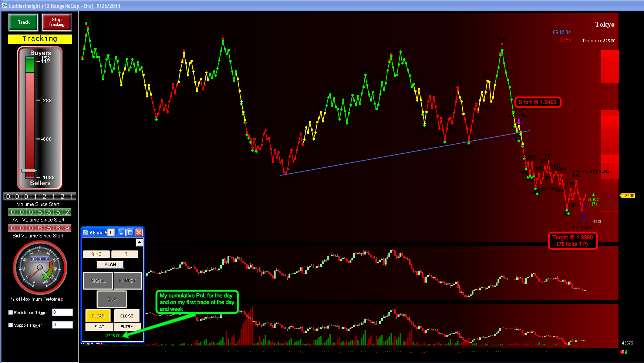This screenshot has width=644, height=363.
Task: Click the -1088 gauge scale label
Action: point(48,177)
